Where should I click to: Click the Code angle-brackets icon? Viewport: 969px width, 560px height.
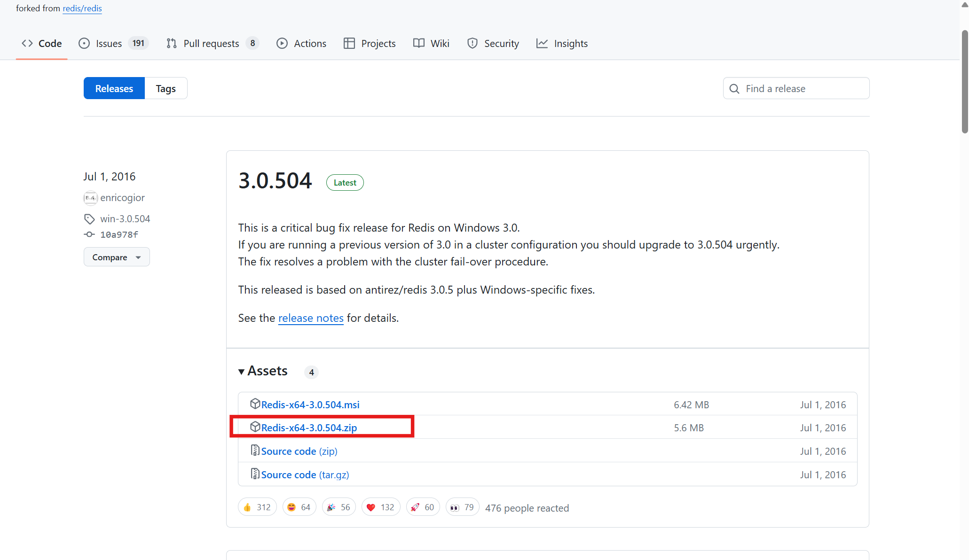click(27, 43)
